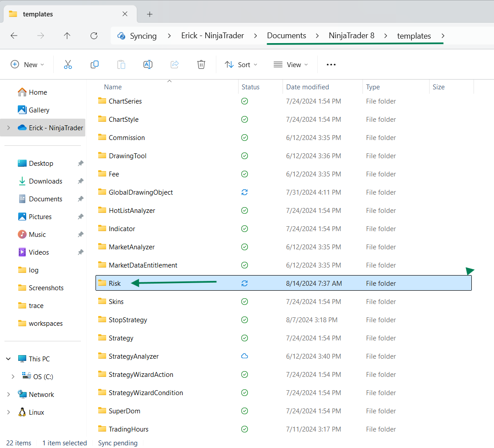Go back with the left arrow
The height and width of the screenshot is (448, 494).
(x=14, y=36)
